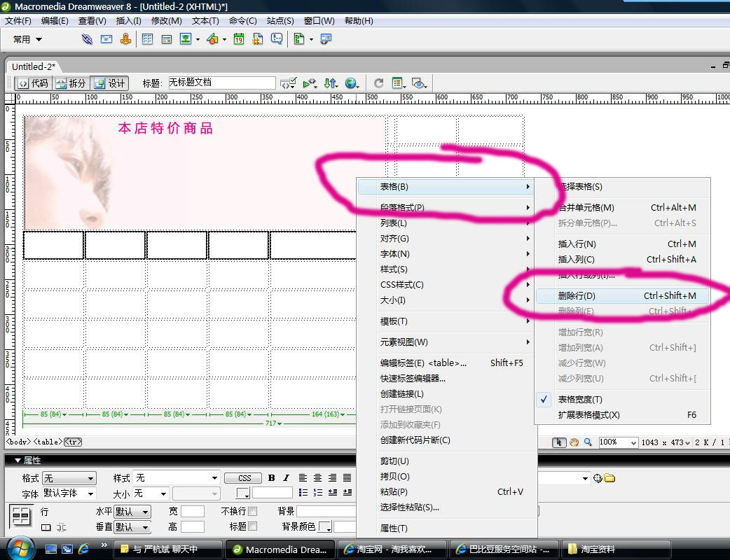
Task: Select 表格(B) in the context menu
Action: coord(446,187)
